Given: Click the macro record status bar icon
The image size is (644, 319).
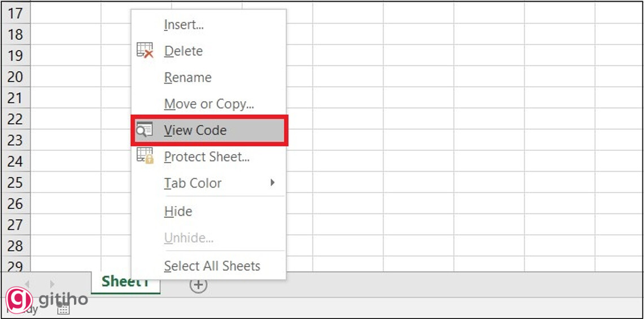Looking at the screenshot, I should [63, 308].
